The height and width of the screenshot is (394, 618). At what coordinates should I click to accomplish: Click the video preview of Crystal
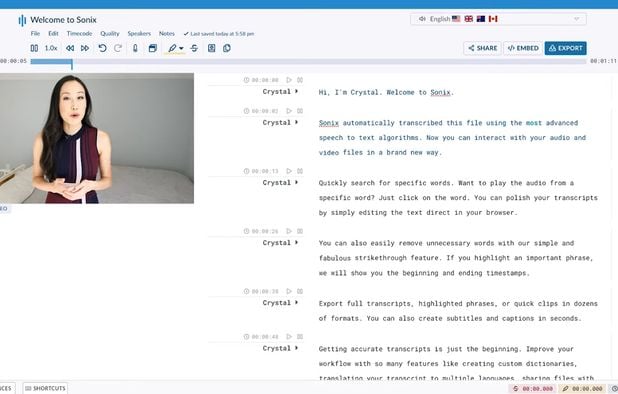97,138
